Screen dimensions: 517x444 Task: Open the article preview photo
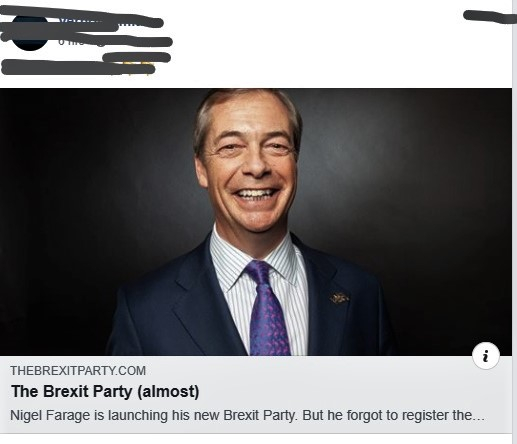pos(256,222)
